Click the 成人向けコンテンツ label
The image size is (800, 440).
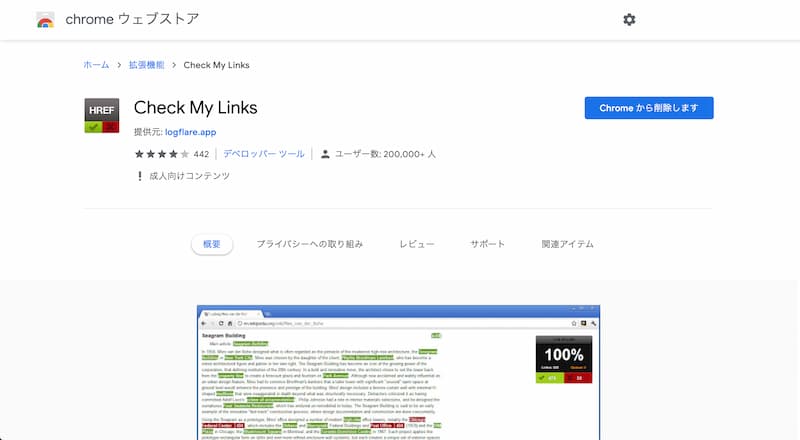point(189,176)
